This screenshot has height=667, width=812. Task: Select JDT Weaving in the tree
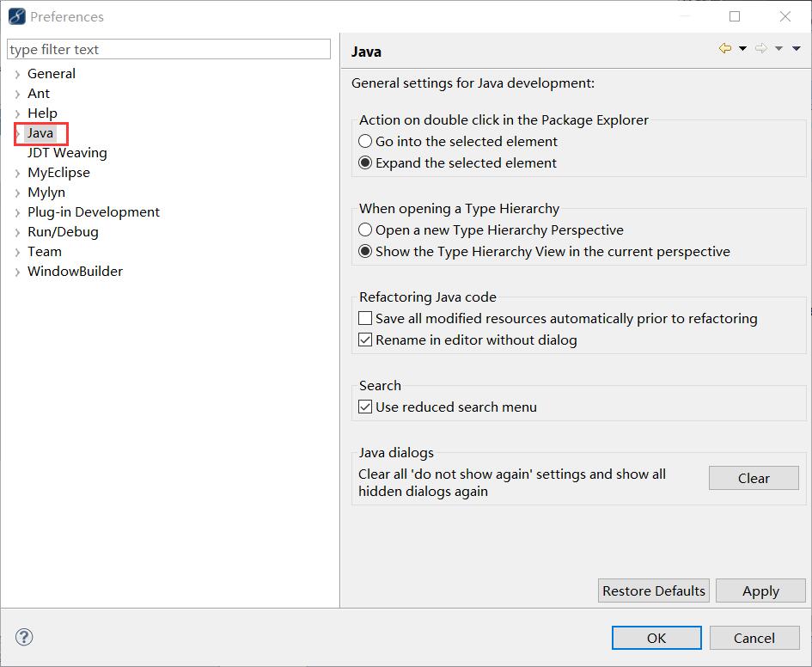tap(67, 153)
